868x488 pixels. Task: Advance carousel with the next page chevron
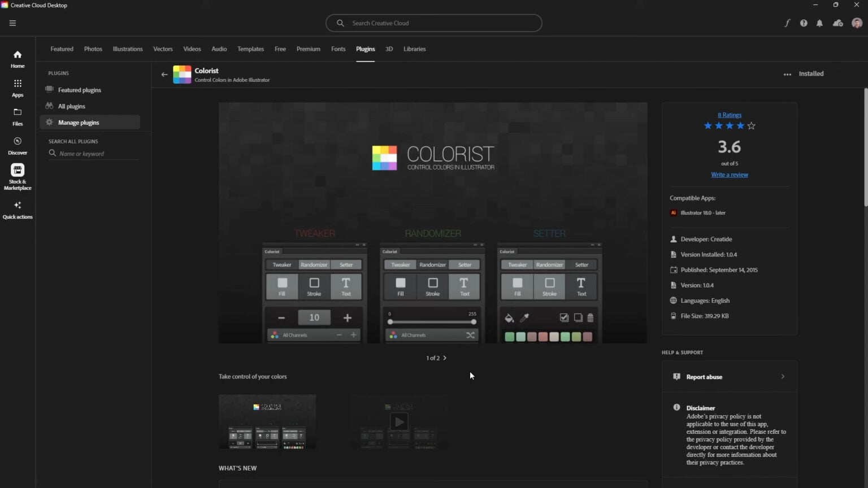pos(445,358)
